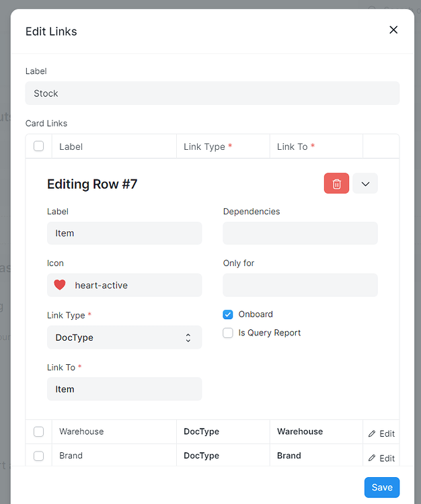The height and width of the screenshot is (504, 421).
Task: Click the Label column header
Action: [x=114, y=146]
